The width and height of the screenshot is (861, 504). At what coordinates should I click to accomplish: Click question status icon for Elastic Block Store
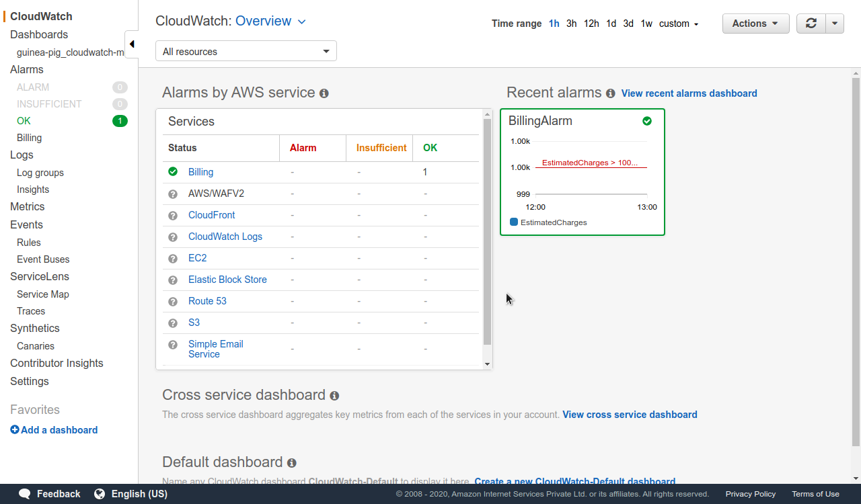173,280
